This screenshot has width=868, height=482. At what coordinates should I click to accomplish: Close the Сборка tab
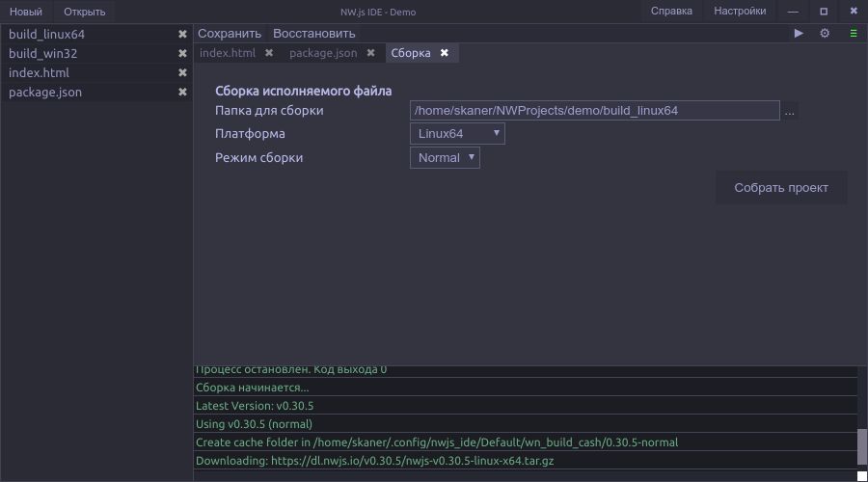[x=445, y=53]
